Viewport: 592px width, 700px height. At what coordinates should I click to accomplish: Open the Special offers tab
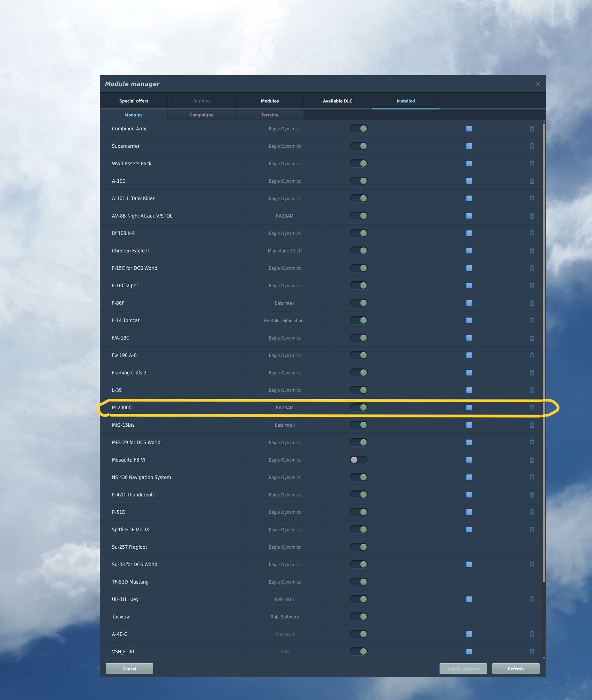tap(134, 101)
